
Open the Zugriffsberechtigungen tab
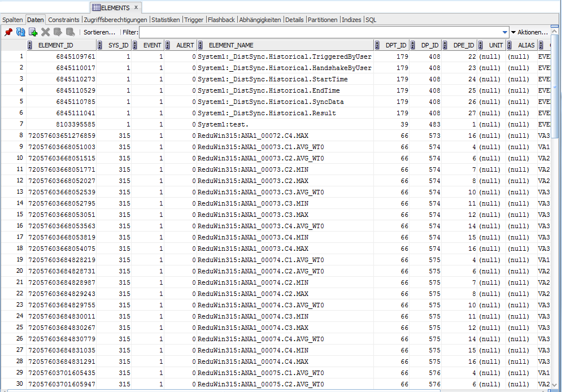(115, 20)
